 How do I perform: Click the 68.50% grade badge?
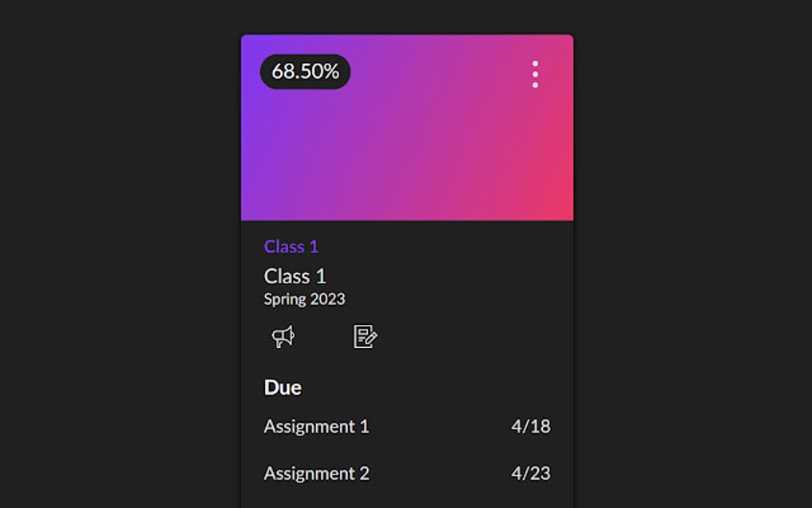click(305, 72)
